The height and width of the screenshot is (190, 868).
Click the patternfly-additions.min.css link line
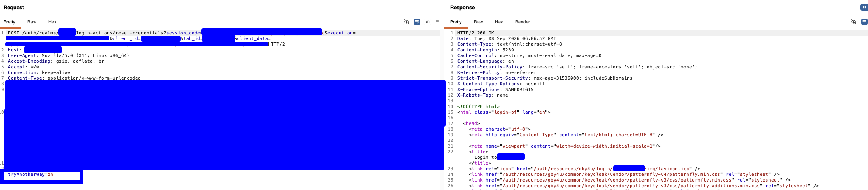click(644, 186)
